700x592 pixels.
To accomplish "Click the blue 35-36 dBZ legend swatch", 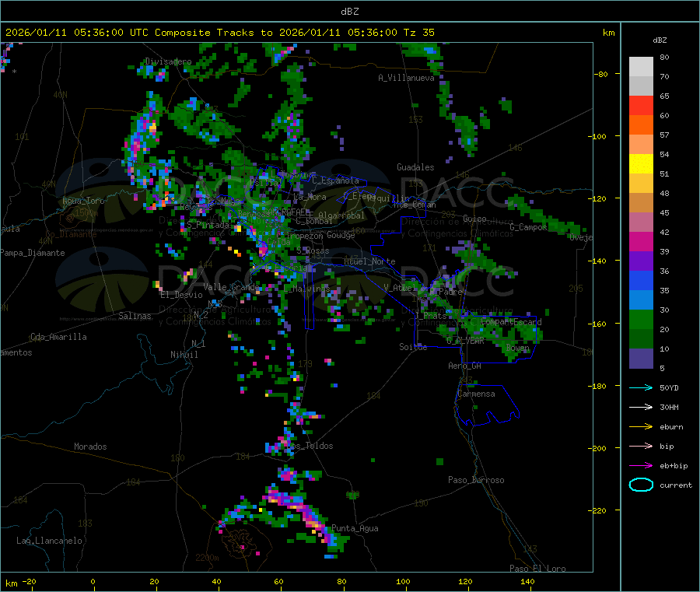I will click(641, 280).
